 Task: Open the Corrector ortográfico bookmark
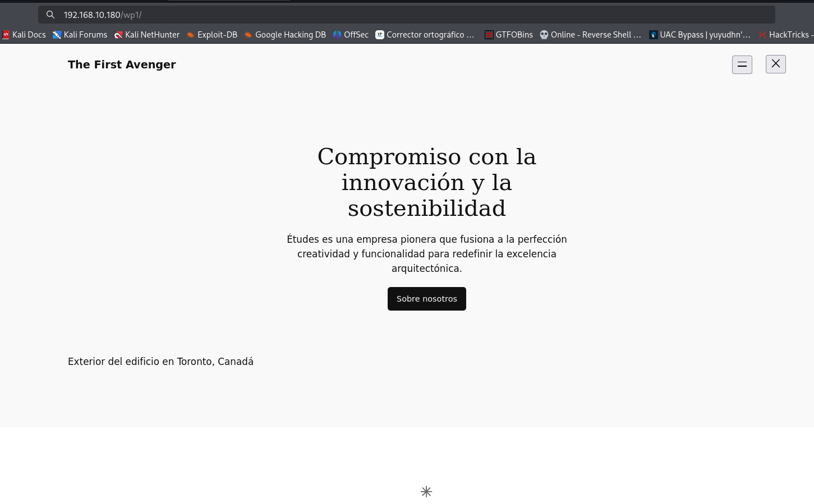click(425, 35)
